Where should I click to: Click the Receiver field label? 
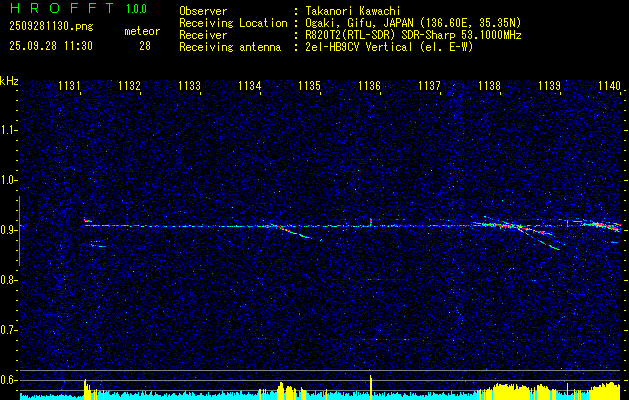[x=203, y=35]
